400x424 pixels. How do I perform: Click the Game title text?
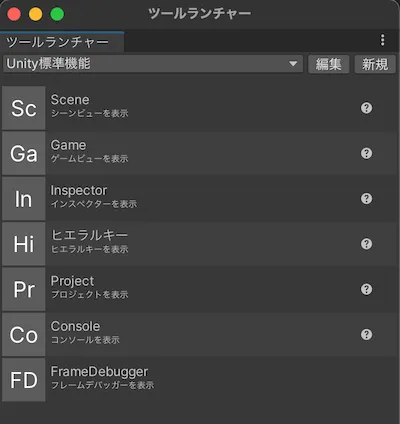pyautogui.click(x=68, y=145)
